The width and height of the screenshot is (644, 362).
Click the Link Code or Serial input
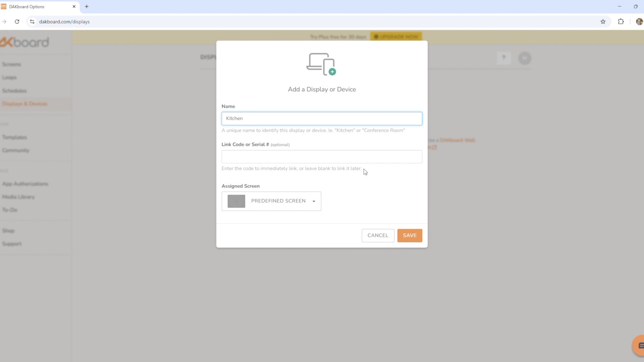tap(321, 157)
